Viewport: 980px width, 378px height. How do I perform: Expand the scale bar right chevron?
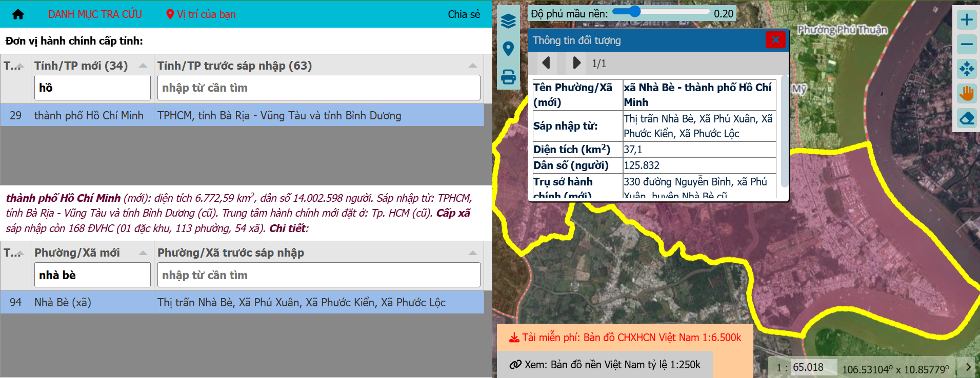[x=968, y=367]
